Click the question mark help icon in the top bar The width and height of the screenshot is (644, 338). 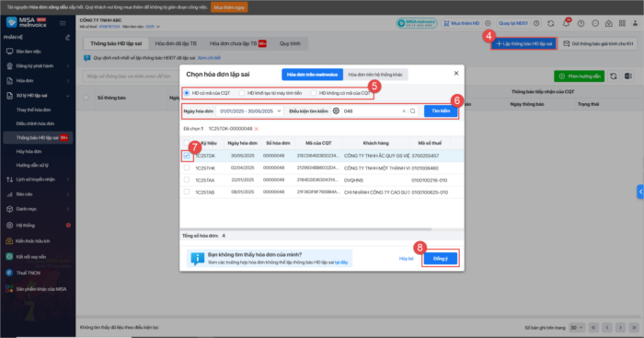tap(581, 23)
